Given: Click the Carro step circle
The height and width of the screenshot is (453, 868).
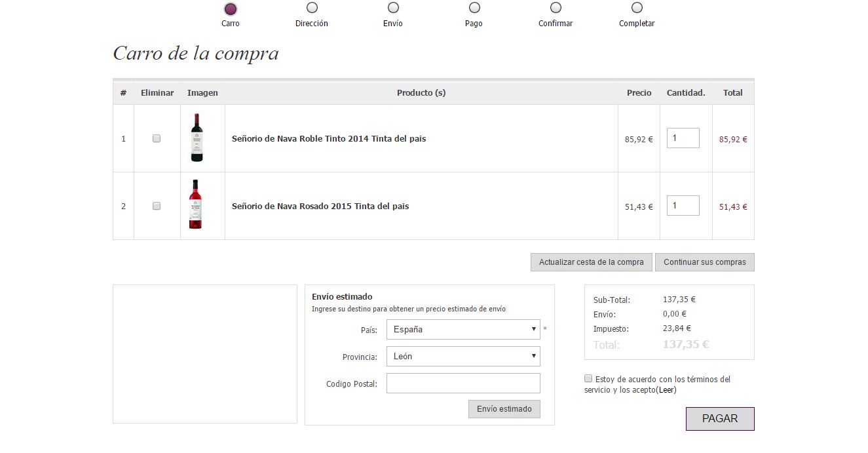Looking at the screenshot, I should (230, 9).
